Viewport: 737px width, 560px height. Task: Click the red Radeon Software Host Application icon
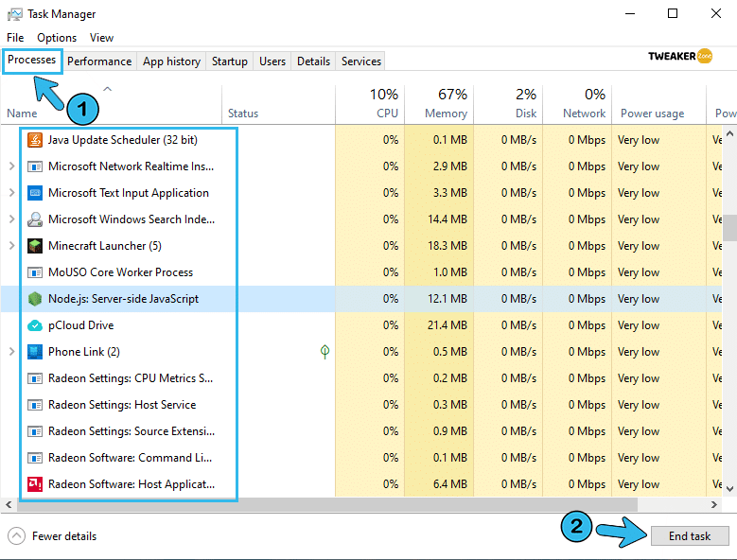pos(35,484)
